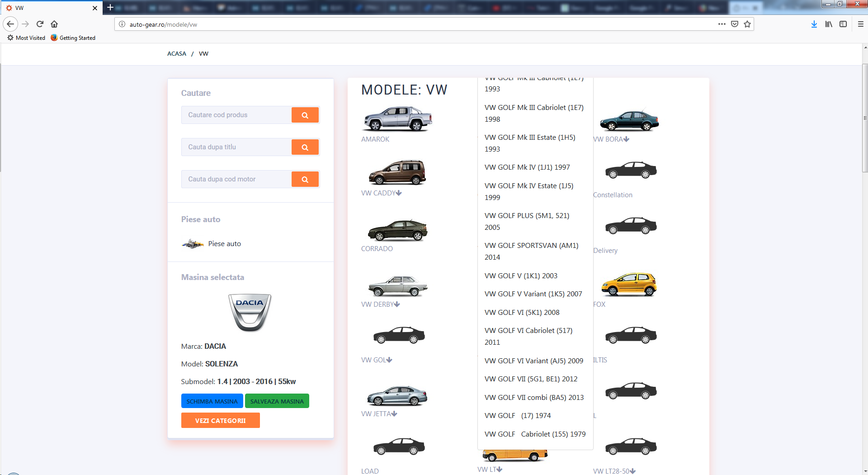The width and height of the screenshot is (868, 475).
Task: Open the Firefox hamburger menu
Action: point(861,24)
